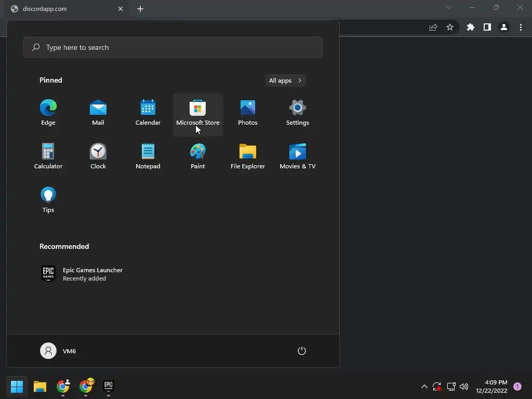Image resolution: width=532 pixels, height=399 pixels.
Task: Click the volume speaker tray icon
Action: [x=464, y=387]
